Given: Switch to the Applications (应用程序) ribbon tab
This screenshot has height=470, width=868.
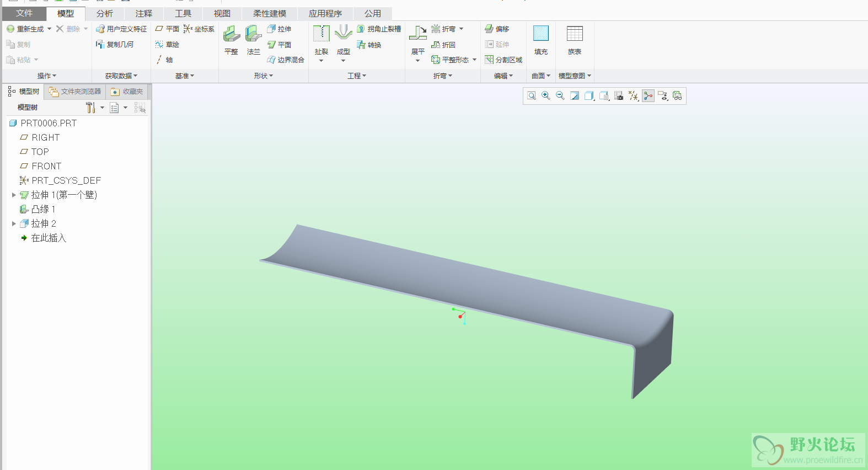Looking at the screenshot, I should point(325,13).
